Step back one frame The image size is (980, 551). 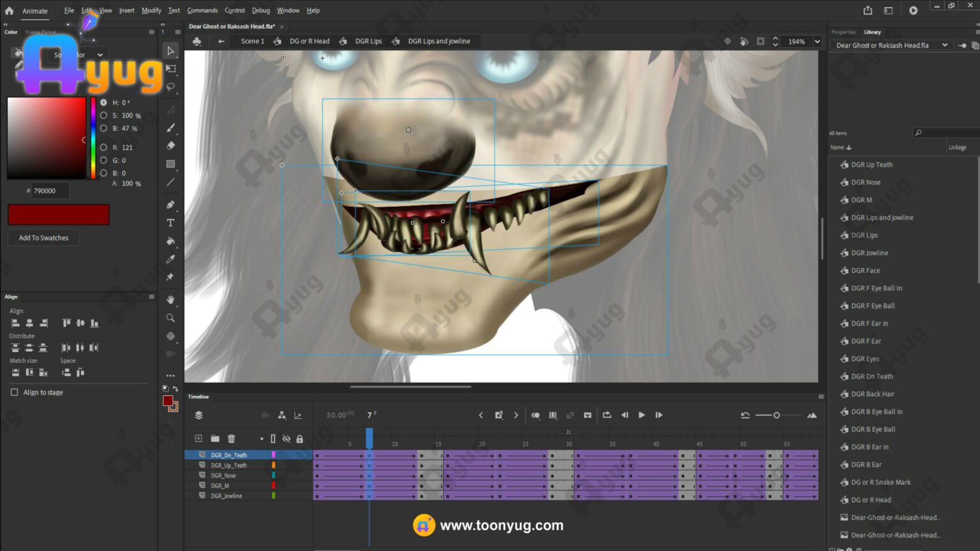(x=625, y=415)
